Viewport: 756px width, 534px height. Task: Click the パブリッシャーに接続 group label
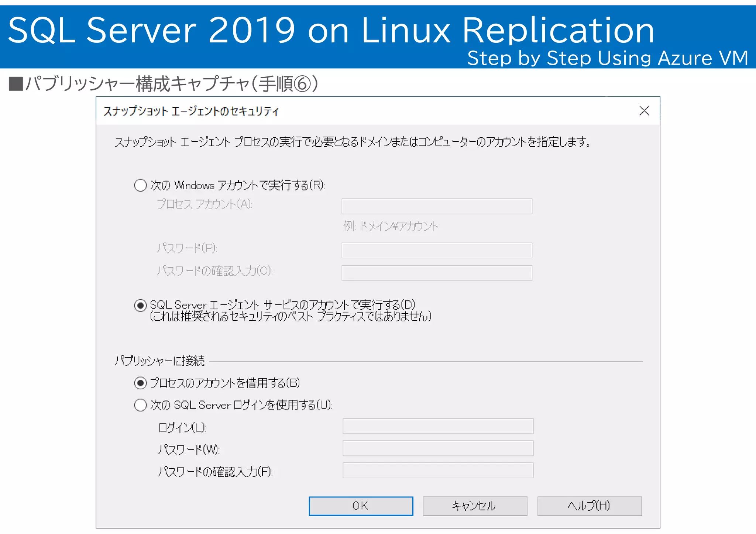159,361
